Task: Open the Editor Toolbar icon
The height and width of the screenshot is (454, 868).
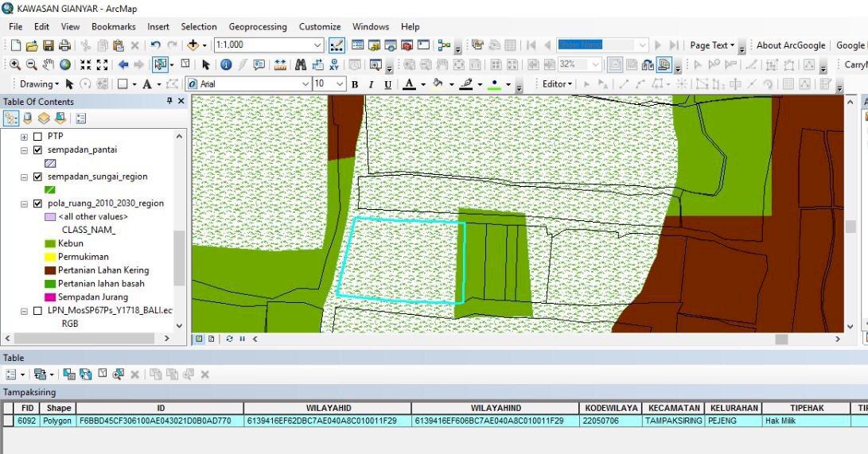Action: pos(337,45)
